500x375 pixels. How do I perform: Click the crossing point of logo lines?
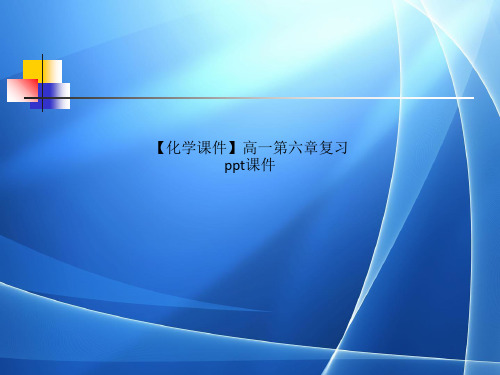point(42,98)
